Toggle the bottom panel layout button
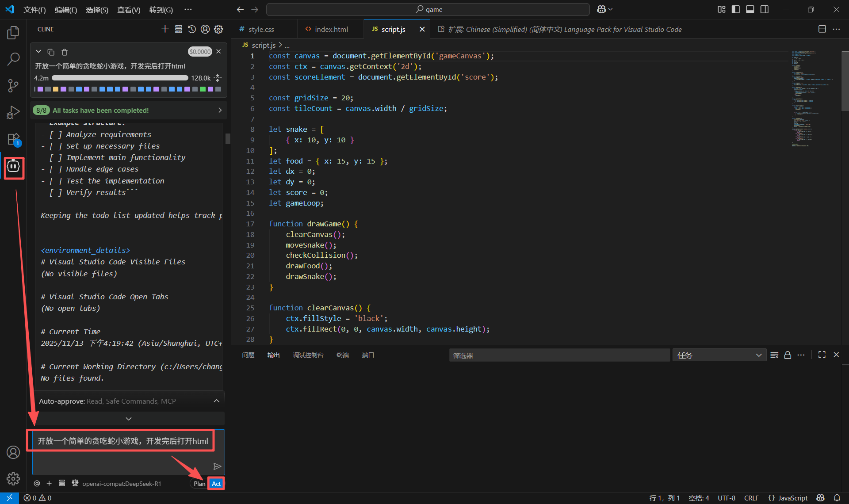 pyautogui.click(x=750, y=9)
